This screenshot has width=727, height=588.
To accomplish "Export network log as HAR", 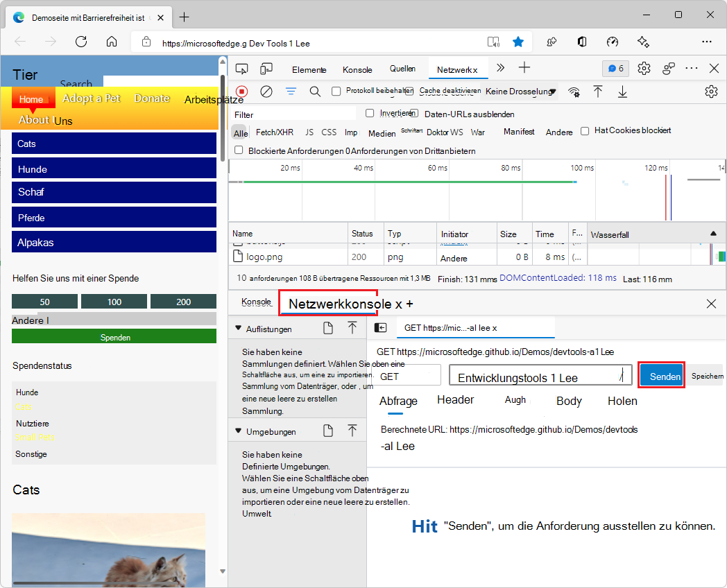I will pyautogui.click(x=622, y=91).
